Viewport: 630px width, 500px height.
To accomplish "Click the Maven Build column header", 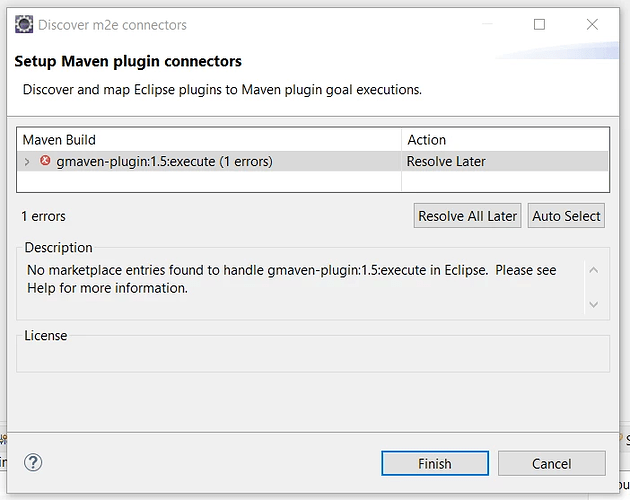I will click(209, 140).
